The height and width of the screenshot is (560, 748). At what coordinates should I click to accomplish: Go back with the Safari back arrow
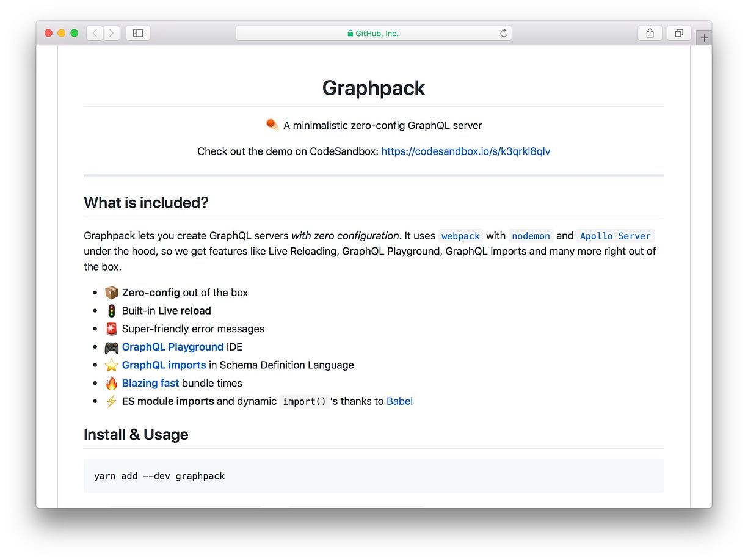click(95, 33)
